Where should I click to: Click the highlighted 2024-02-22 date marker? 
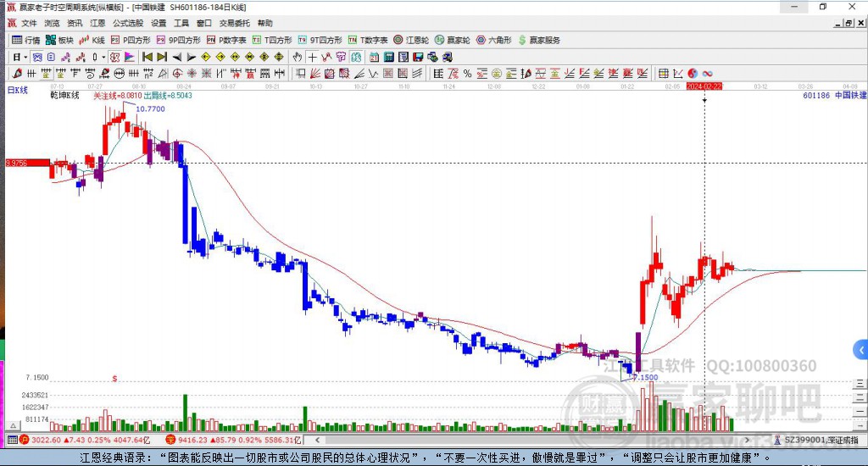tap(704, 86)
